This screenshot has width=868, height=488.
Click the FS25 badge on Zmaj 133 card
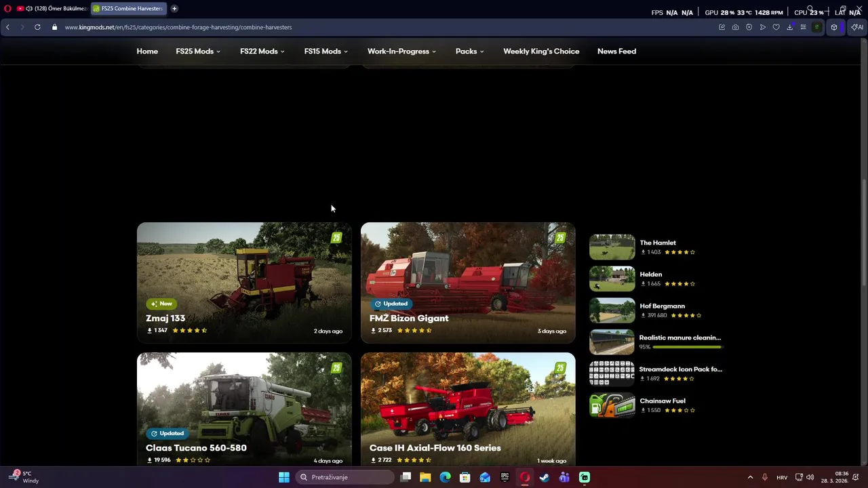[x=336, y=238]
